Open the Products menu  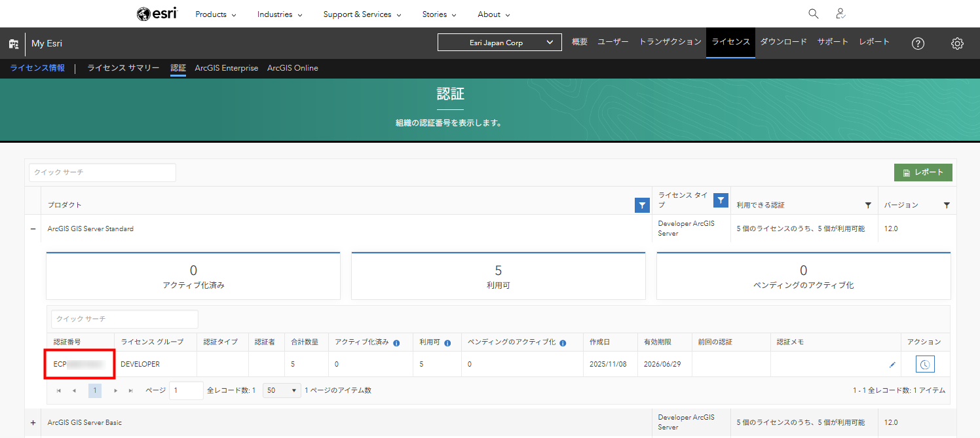[216, 14]
